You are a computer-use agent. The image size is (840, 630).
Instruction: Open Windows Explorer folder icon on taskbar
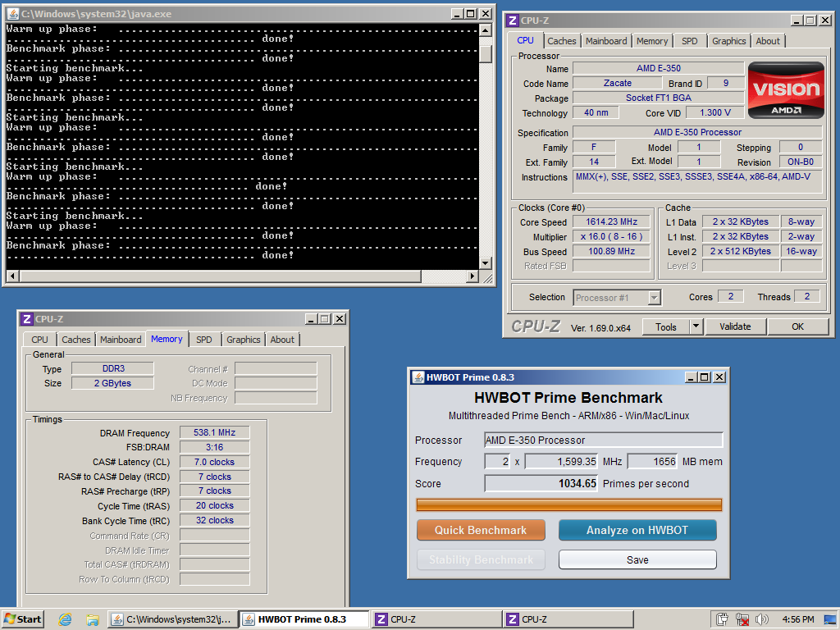click(92, 620)
